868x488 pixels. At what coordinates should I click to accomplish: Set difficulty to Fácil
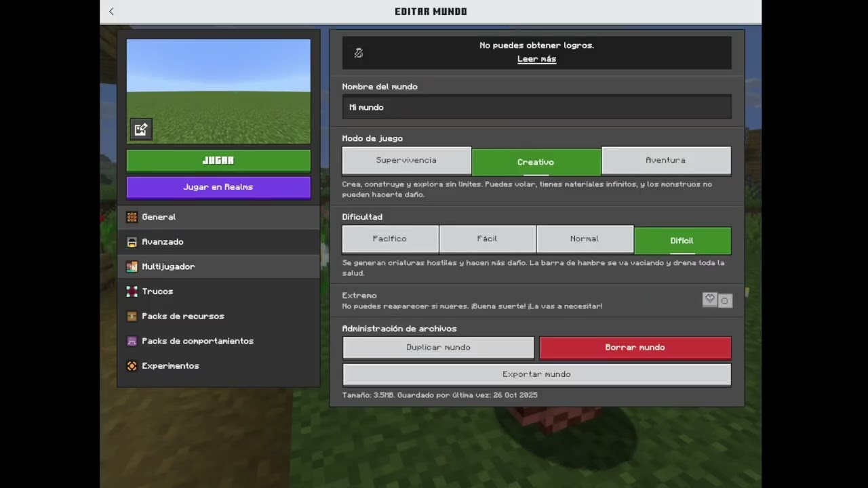click(487, 239)
